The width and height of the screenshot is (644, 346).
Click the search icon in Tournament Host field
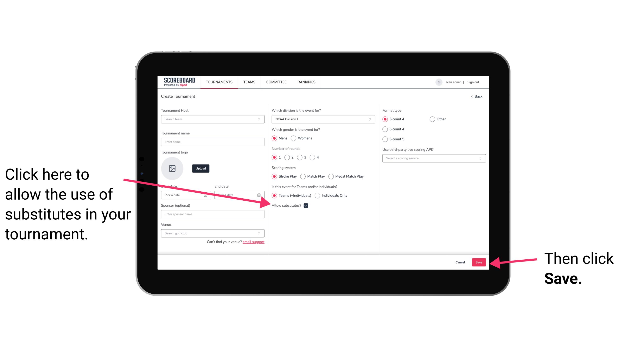point(261,119)
